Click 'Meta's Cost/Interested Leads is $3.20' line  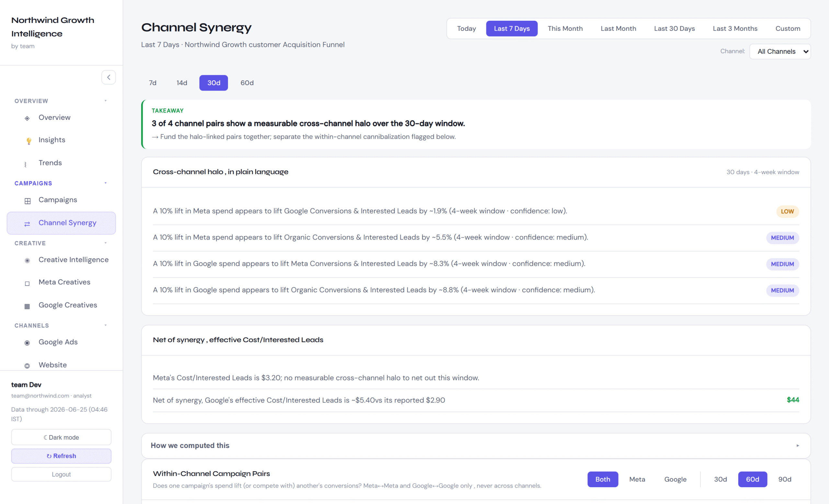click(x=316, y=377)
